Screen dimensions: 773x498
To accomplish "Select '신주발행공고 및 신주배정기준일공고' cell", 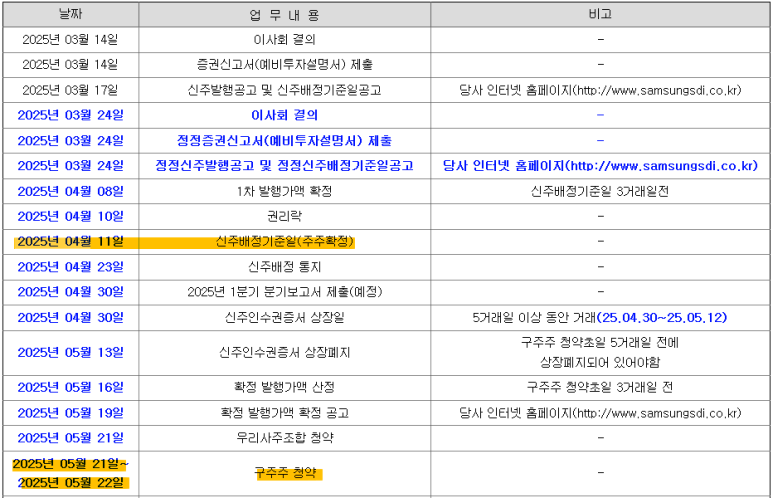I will coord(284,90).
